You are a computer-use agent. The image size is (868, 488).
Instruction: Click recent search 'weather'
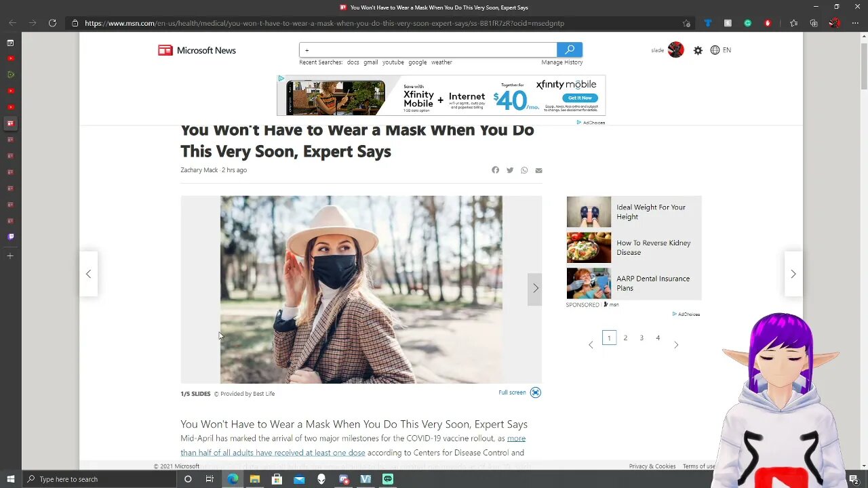tap(441, 62)
